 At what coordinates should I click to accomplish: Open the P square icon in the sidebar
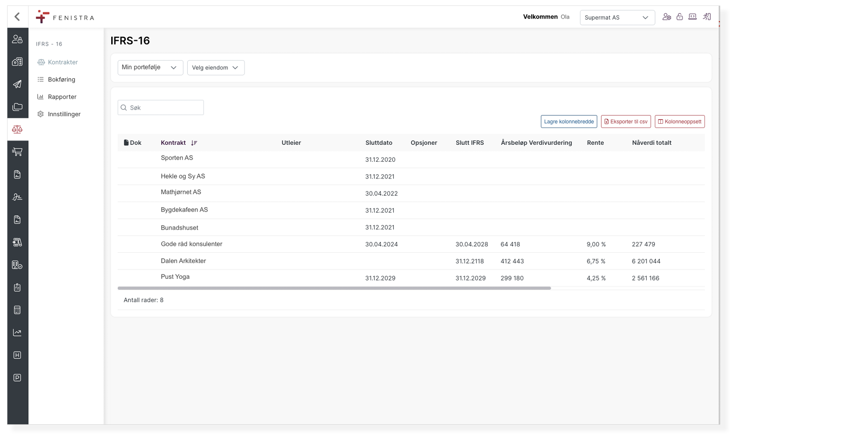pos(17,378)
